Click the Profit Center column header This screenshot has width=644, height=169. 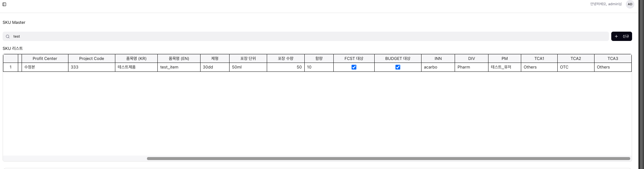45,58
